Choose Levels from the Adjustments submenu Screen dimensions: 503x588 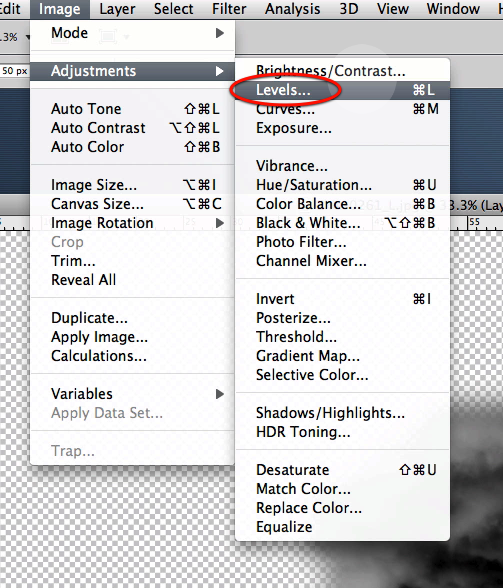(x=342, y=90)
